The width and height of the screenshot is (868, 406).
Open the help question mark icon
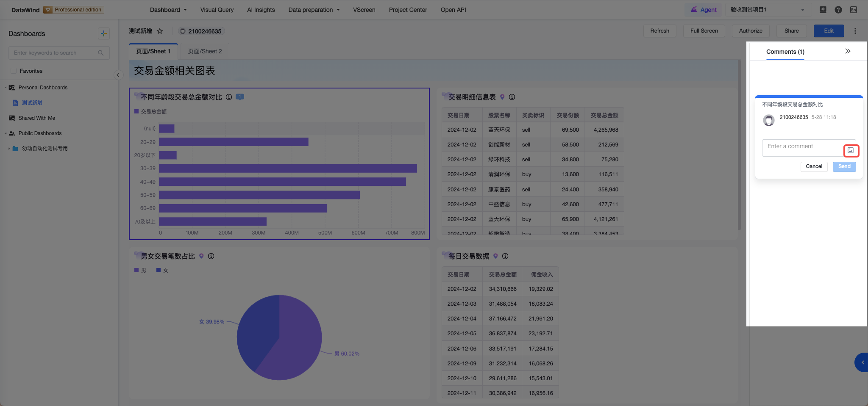coord(838,10)
